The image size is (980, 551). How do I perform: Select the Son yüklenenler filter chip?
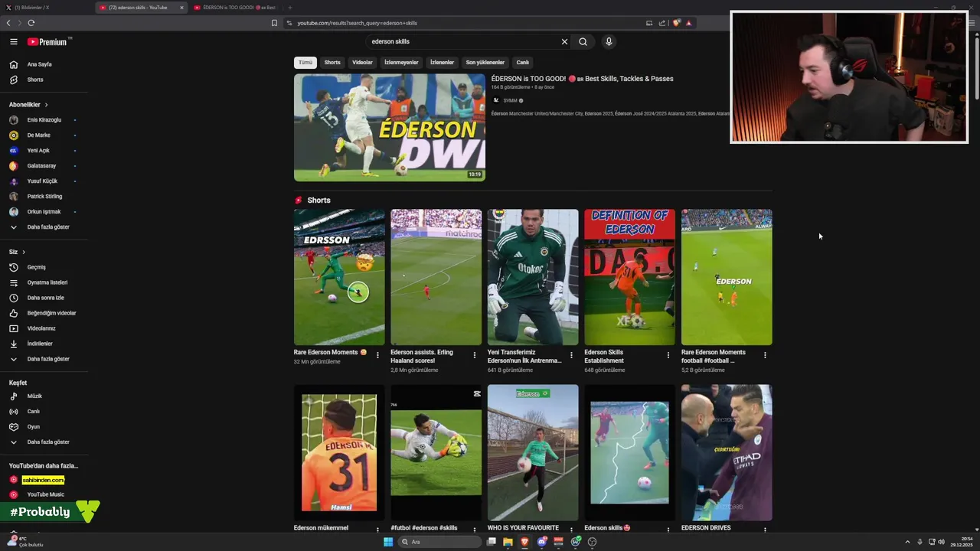point(485,63)
